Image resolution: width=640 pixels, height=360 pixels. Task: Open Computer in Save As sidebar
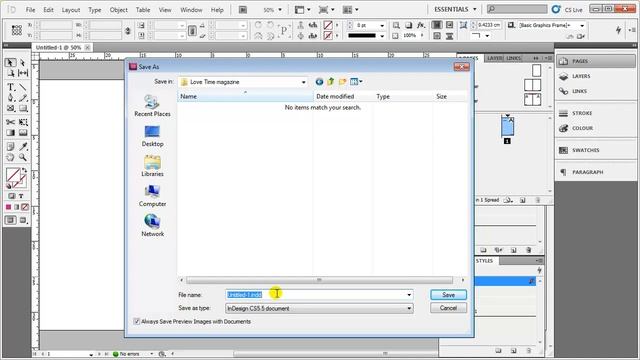pos(152,196)
